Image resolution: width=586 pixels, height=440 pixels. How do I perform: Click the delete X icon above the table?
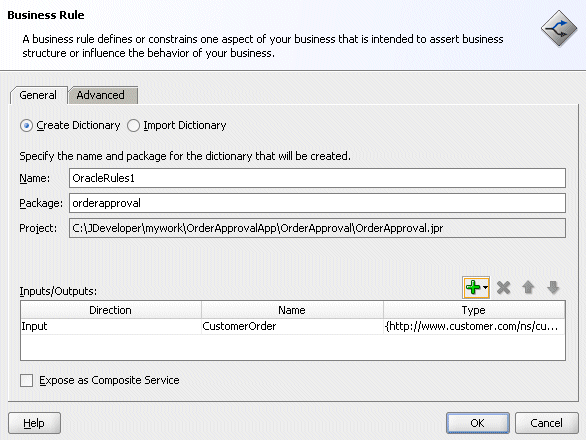click(503, 287)
